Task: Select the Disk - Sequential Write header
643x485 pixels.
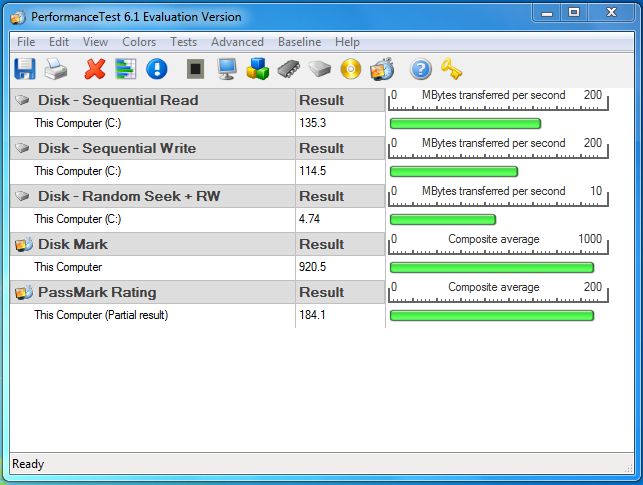Action: click(x=153, y=148)
